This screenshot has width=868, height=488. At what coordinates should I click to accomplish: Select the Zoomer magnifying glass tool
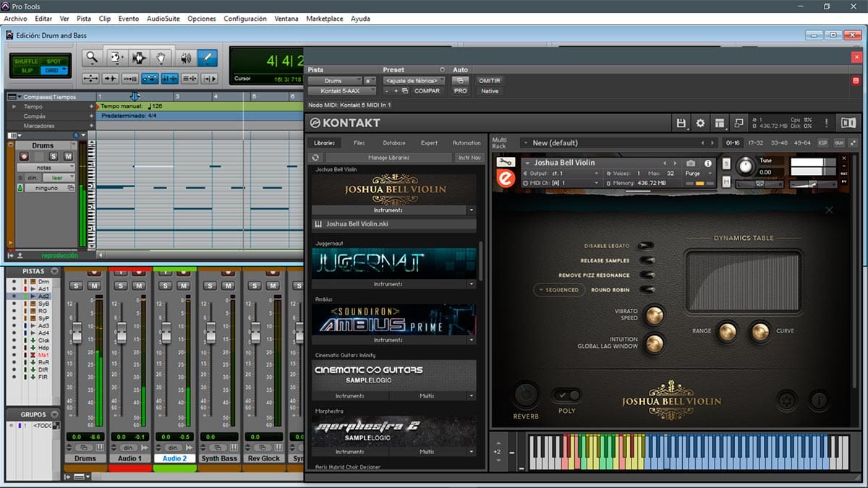click(x=91, y=58)
